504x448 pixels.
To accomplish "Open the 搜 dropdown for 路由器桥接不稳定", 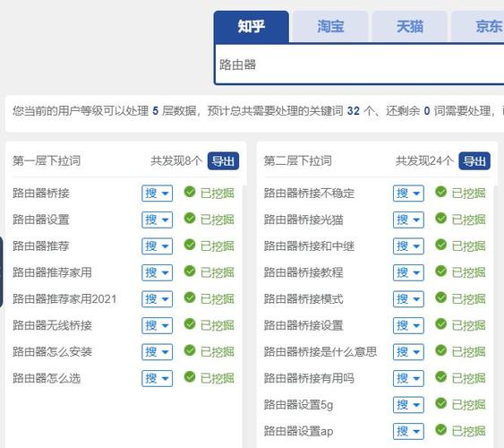I will point(408,194).
